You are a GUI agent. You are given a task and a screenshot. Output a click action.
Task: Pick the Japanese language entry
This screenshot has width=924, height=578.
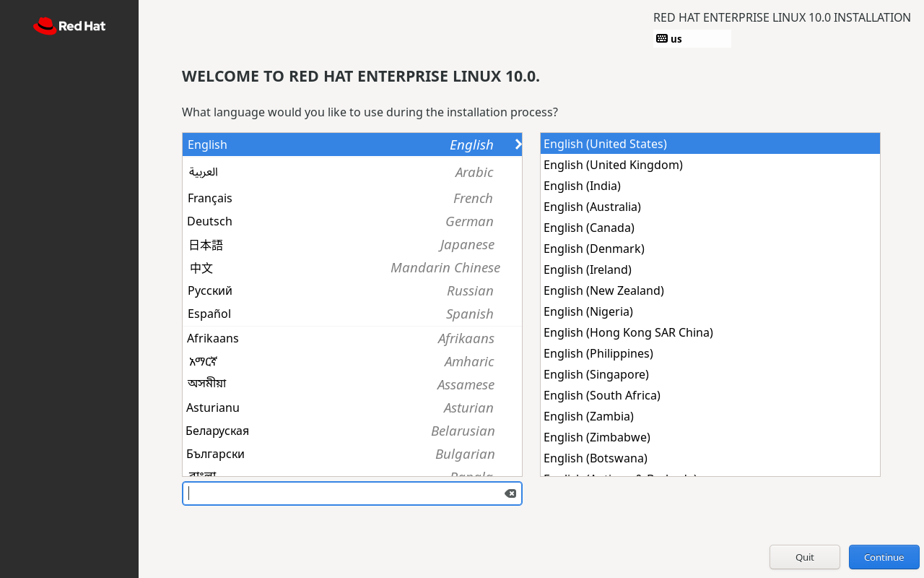click(352, 245)
